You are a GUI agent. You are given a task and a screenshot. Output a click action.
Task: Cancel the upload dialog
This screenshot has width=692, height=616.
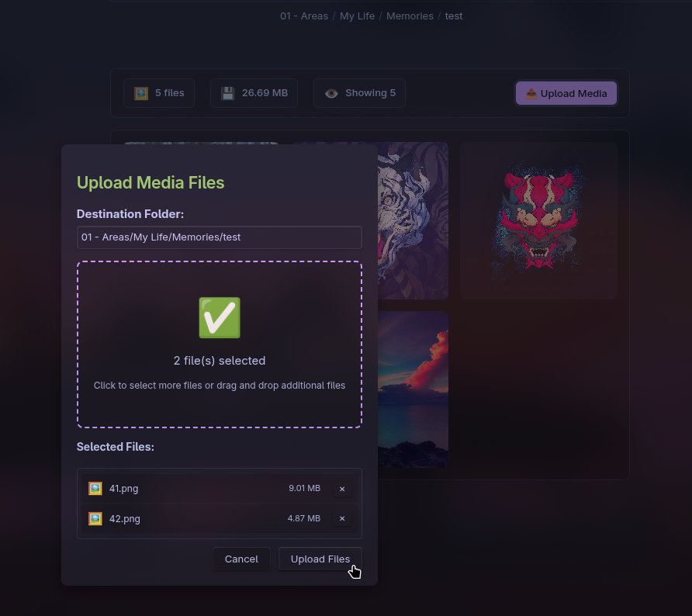pos(241,559)
